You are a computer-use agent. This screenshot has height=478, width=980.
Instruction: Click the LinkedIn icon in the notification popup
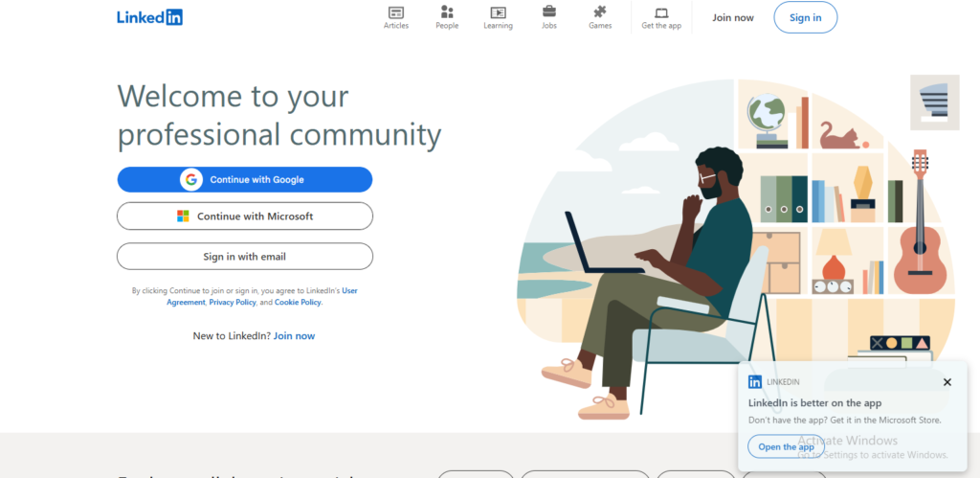click(755, 381)
